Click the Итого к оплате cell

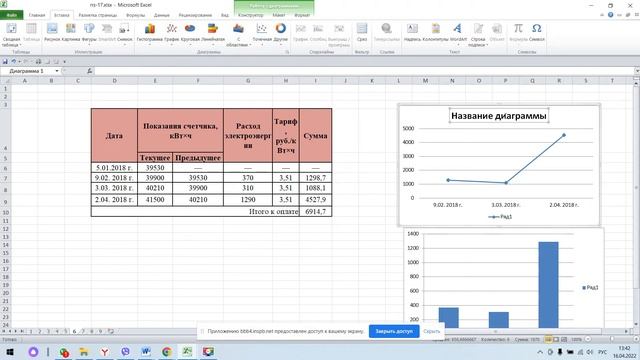coord(196,211)
